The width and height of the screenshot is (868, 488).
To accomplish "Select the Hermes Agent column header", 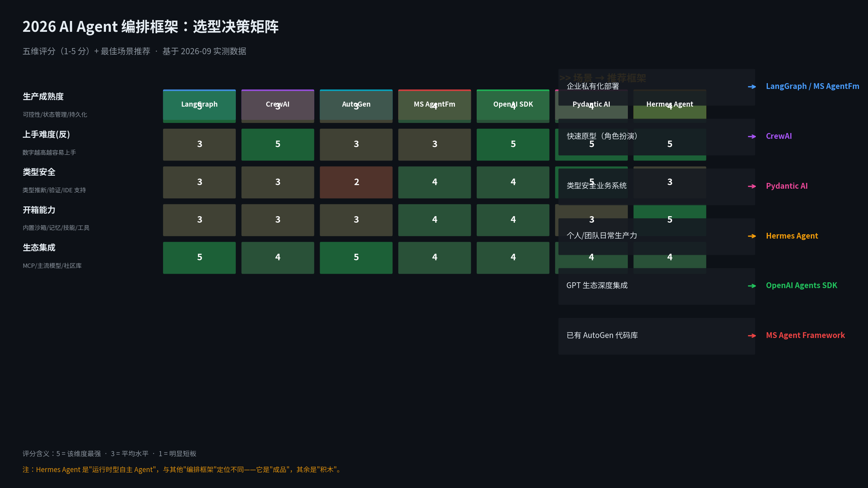I will point(670,104).
